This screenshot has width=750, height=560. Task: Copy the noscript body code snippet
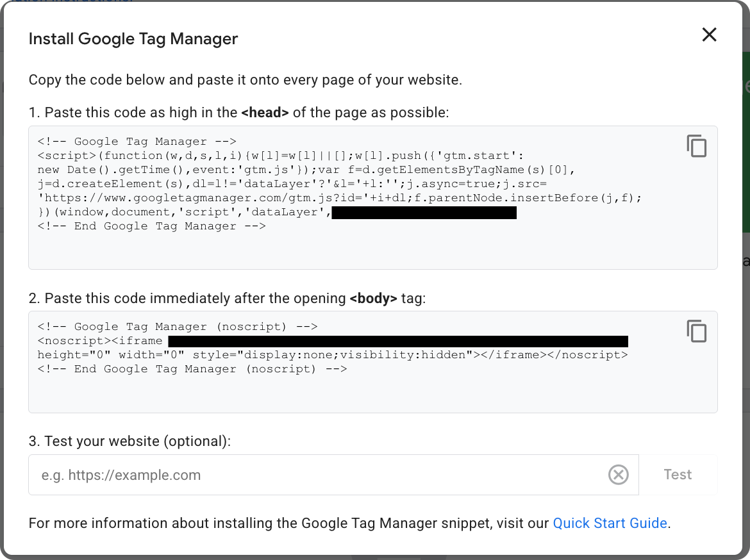coord(696,331)
